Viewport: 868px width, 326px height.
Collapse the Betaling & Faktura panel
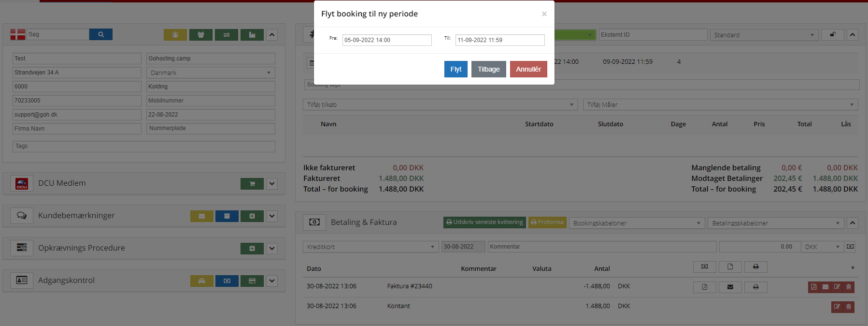pyautogui.click(x=853, y=223)
